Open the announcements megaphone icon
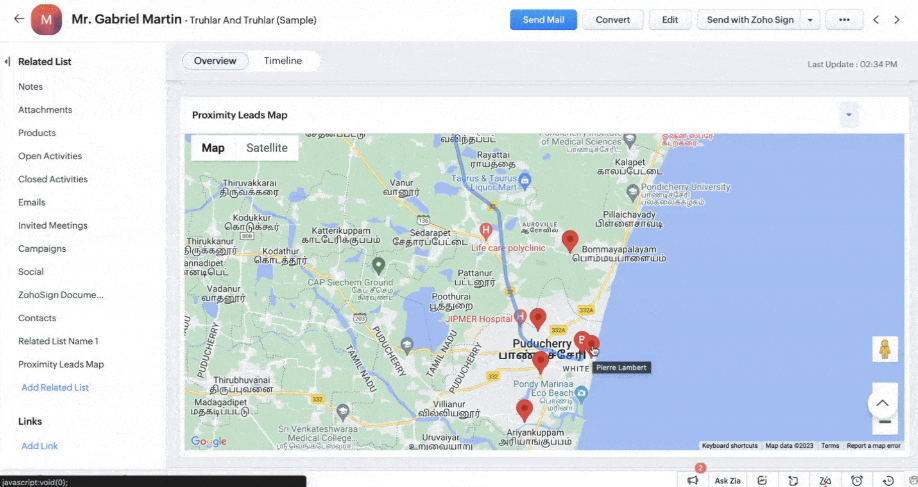The height and width of the screenshot is (487, 918). 693,480
